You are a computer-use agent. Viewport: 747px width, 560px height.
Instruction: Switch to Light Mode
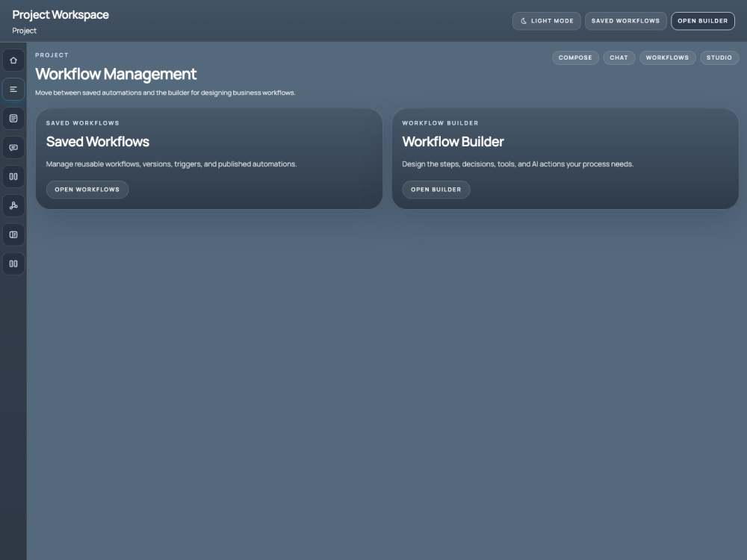(547, 21)
